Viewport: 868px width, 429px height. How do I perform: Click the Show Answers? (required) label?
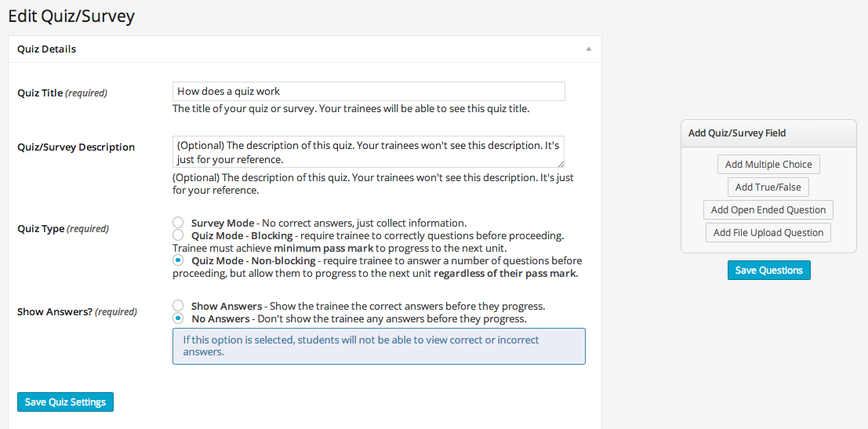tap(77, 311)
